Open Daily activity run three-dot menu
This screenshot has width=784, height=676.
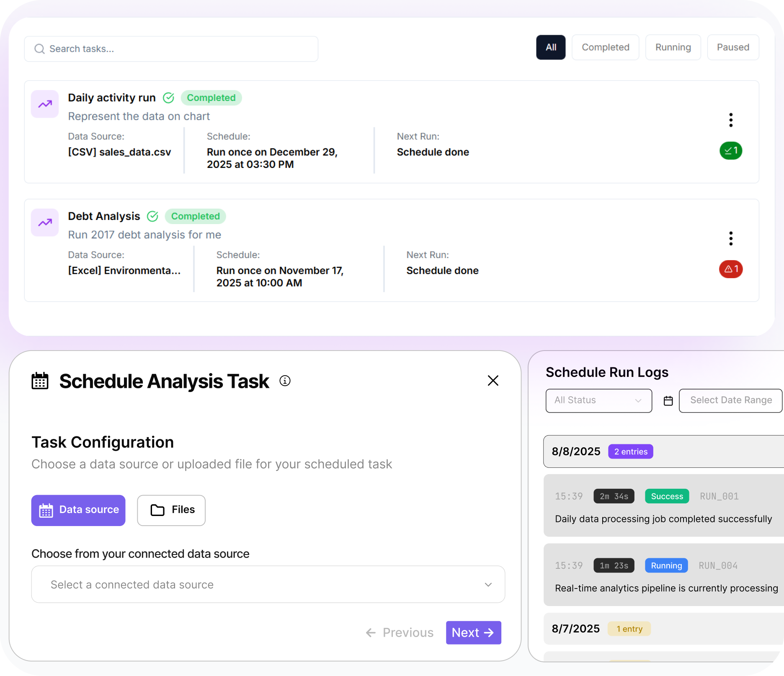[731, 120]
